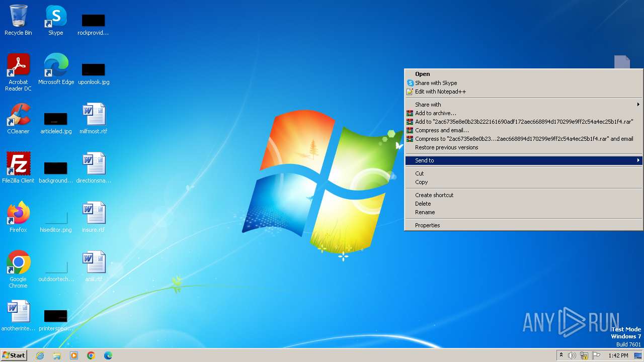Select the file icon above the context menu
This screenshot has height=362, width=644.
click(x=622, y=62)
